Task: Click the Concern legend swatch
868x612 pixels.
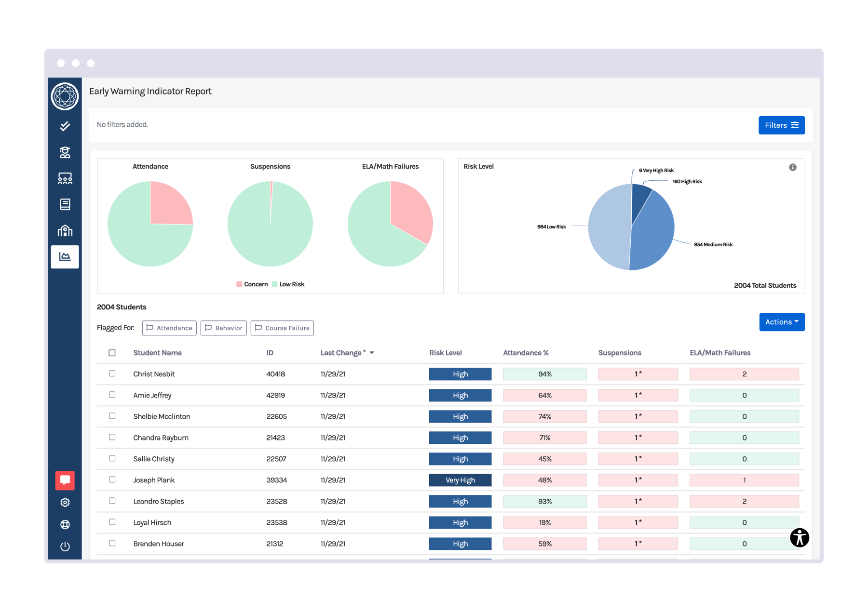Action: (x=239, y=284)
